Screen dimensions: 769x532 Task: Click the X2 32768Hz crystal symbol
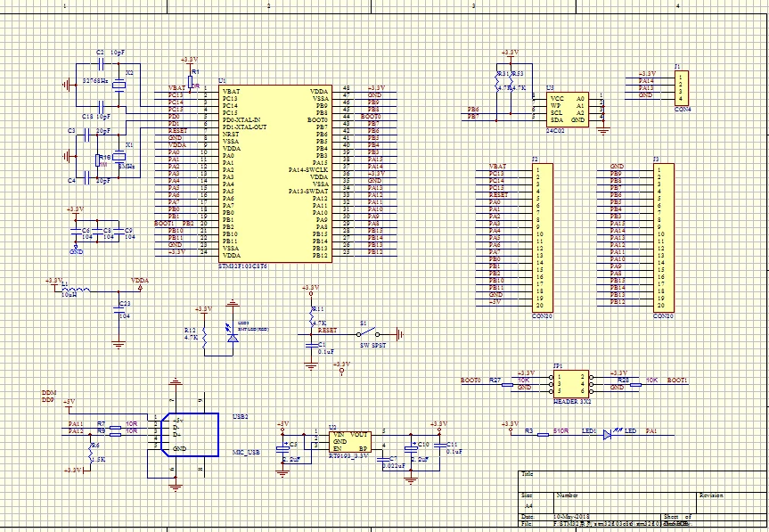pos(119,85)
